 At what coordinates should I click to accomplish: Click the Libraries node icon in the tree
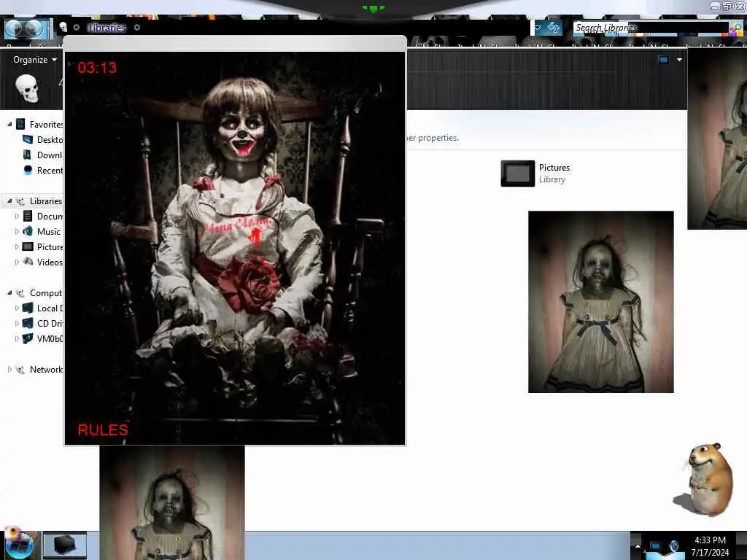coord(20,201)
